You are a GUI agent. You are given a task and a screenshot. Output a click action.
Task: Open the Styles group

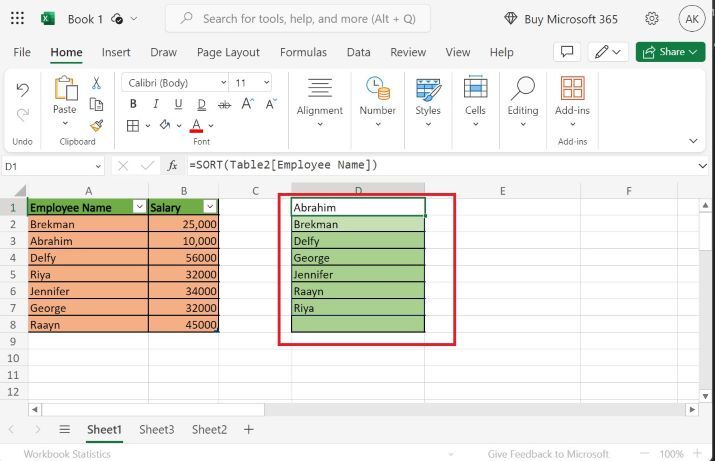click(428, 103)
